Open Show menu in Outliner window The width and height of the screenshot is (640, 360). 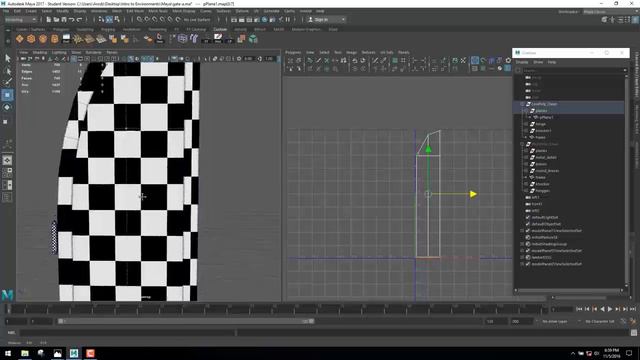[538, 62]
